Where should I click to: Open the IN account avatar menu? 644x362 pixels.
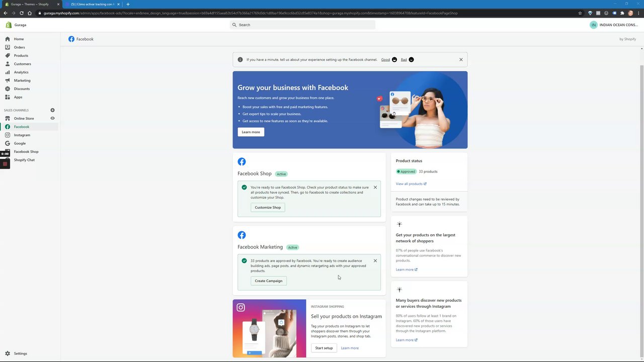[594, 25]
